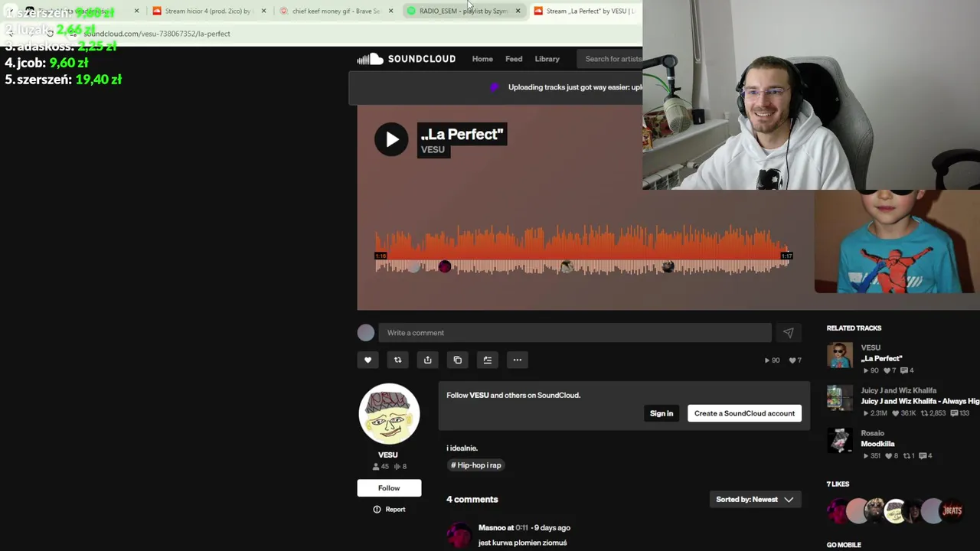This screenshot has width=980, height=551.
Task: Click the 4 comments heading
Action: (472, 500)
